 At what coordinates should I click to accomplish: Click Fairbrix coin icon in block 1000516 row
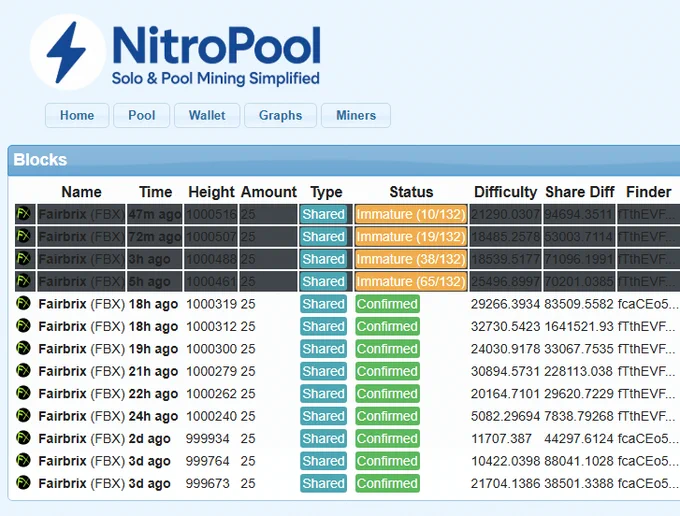point(23,214)
